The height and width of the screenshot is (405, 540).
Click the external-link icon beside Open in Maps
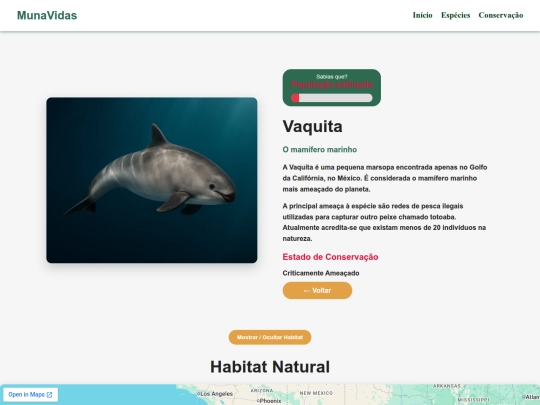pos(49,395)
